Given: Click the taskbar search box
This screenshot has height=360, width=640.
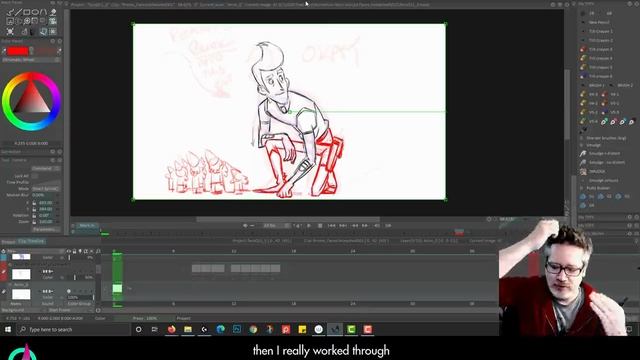Looking at the screenshot, I should tap(73, 329).
